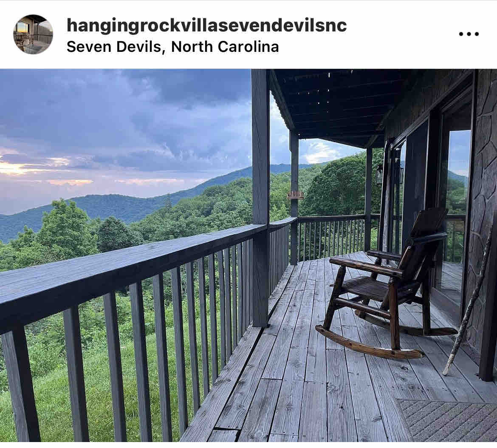Viewport: 497px width, 448px height.
Task: Tap the doormat on the porch deck
Action: 447,420
